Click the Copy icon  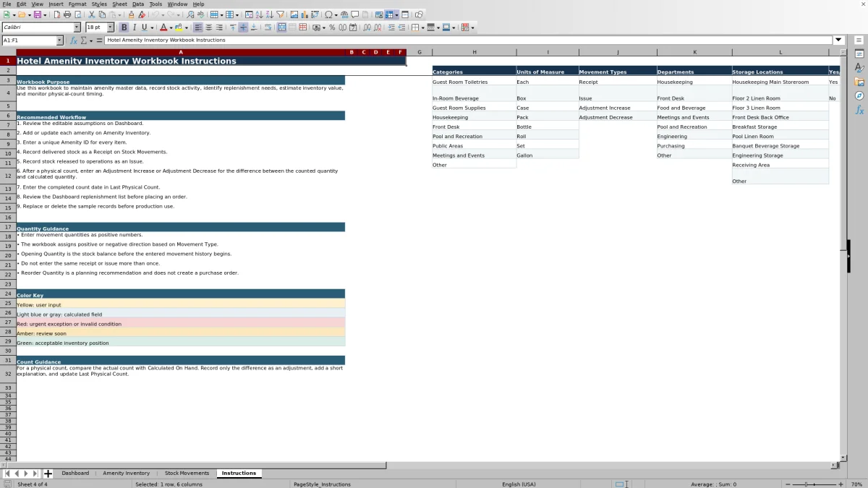[x=102, y=14]
